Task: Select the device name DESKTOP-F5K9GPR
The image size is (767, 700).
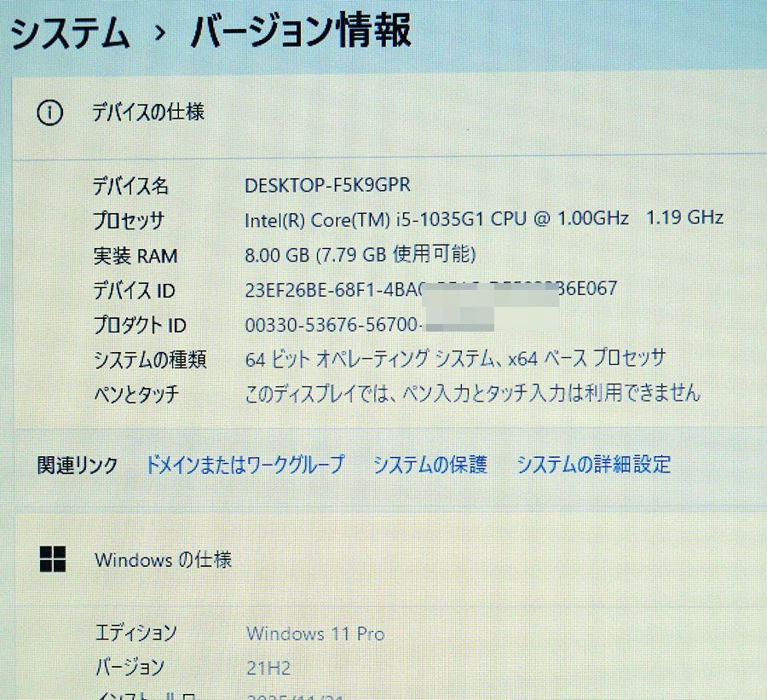Action: [327, 185]
